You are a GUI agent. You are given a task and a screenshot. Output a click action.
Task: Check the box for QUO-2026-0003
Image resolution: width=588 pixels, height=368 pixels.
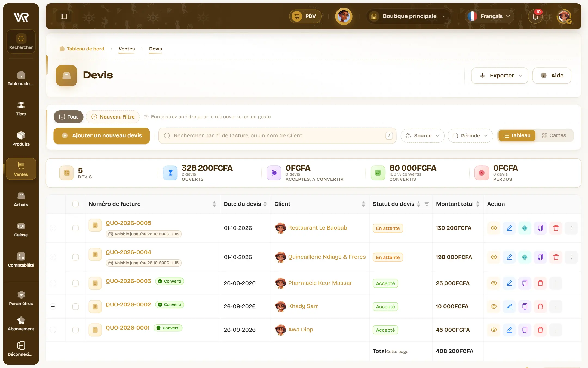pos(75,283)
